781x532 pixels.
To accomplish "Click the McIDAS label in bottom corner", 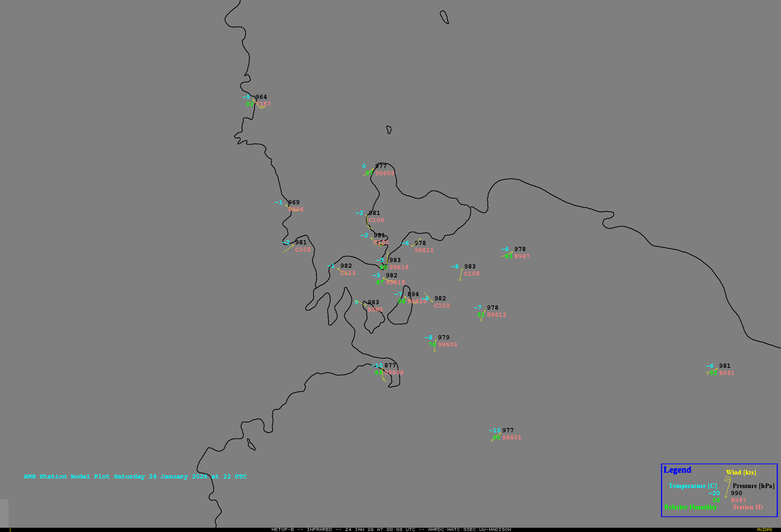I will [764, 530].
